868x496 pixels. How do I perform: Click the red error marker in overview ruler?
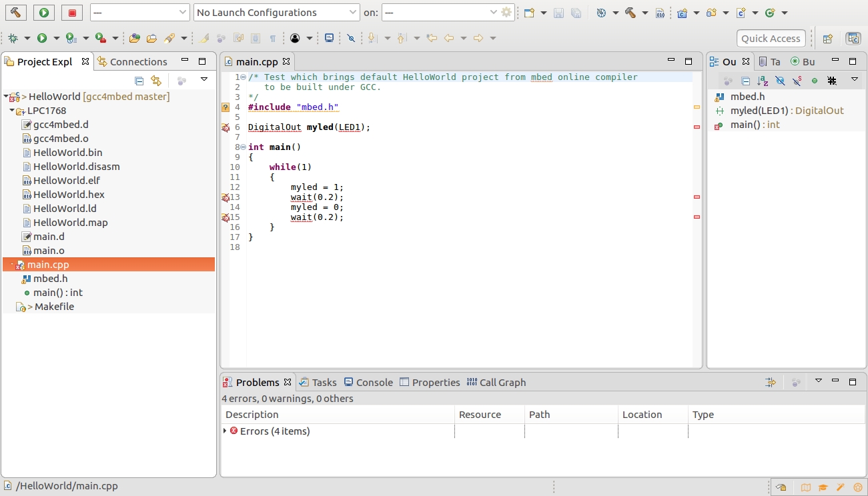[x=697, y=127]
